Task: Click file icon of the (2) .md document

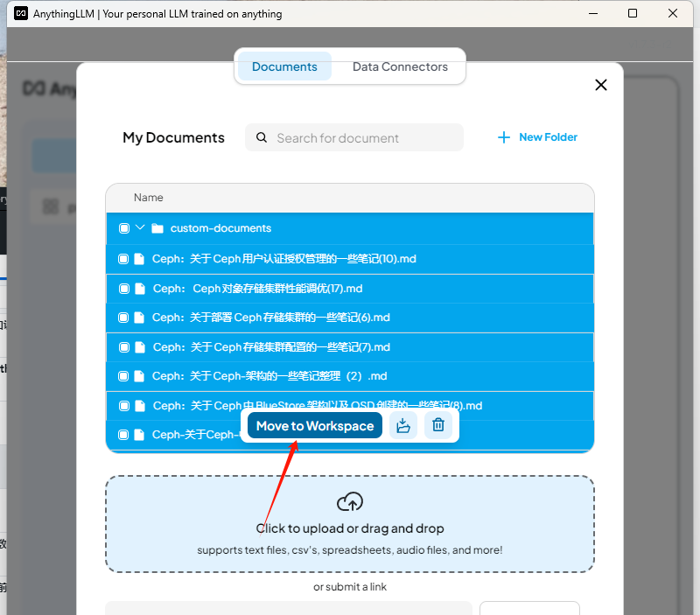Action: click(x=139, y=376)
